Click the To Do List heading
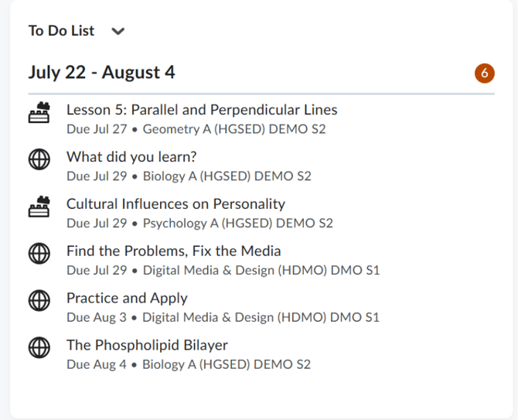 pyautogui.click(x=61, y=31)
